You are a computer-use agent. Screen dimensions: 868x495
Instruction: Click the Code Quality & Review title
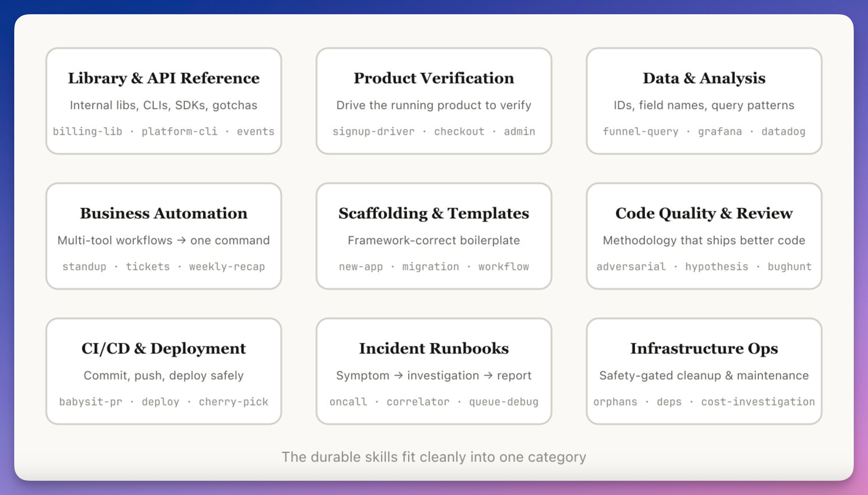click(704, 213)
